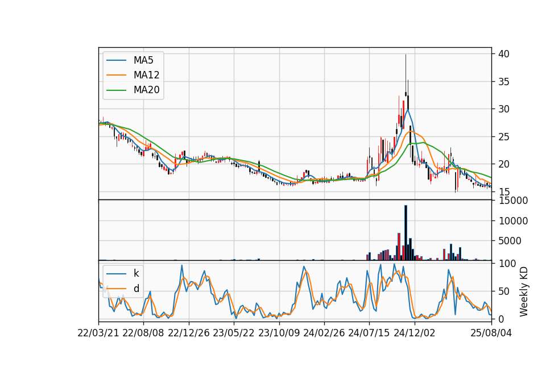Click the MA12 legend label
The height and width of the screenshot is (392, 546).
[146, 75]
